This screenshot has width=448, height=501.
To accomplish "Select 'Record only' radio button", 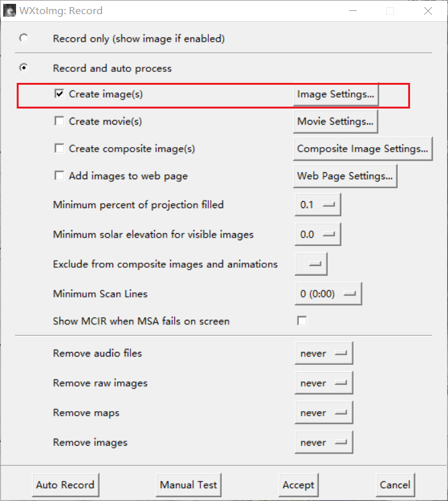I will (x=24, y=39).
